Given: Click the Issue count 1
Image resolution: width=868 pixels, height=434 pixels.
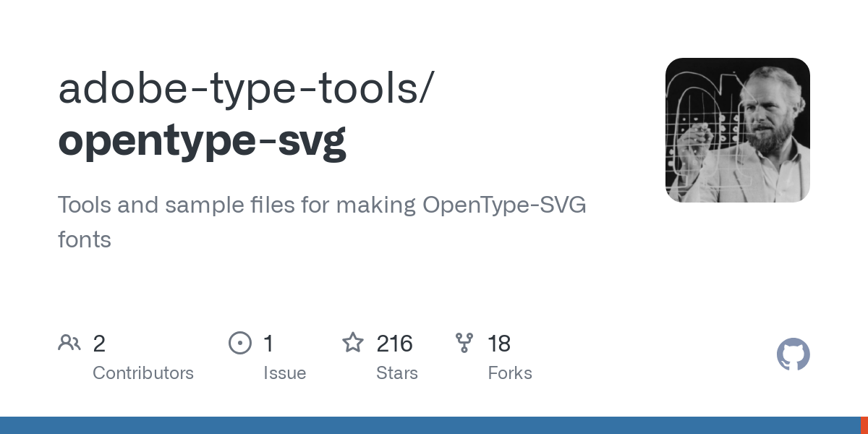Looking at the screenshot, I should coord(268,344).
